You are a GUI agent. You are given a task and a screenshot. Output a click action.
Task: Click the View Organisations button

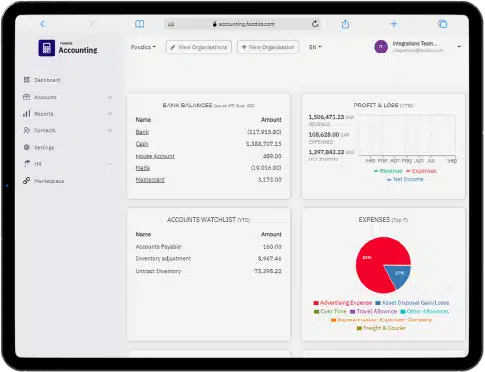pyautogui.click(x=199, y=47)
